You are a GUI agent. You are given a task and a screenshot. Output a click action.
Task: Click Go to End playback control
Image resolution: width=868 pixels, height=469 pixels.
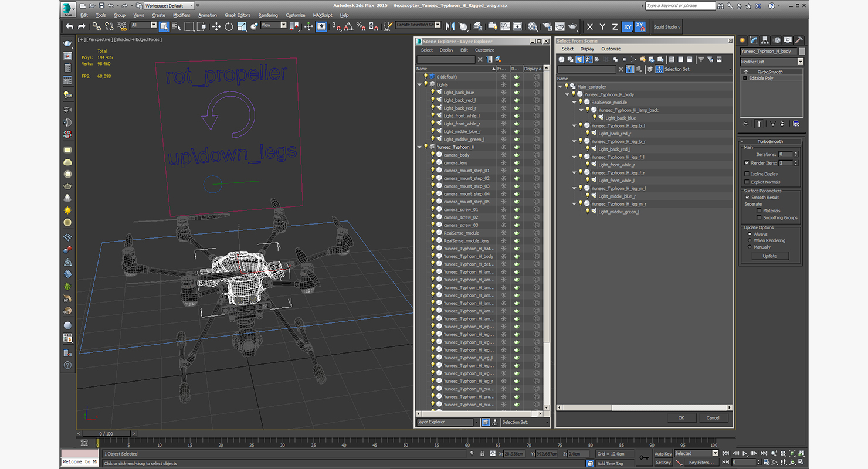764,453
